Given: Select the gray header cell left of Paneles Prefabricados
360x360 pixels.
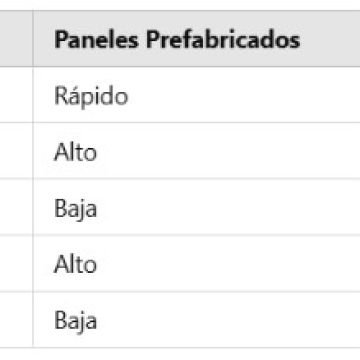Looking at the screenshot, I should (x=16, y=39).
